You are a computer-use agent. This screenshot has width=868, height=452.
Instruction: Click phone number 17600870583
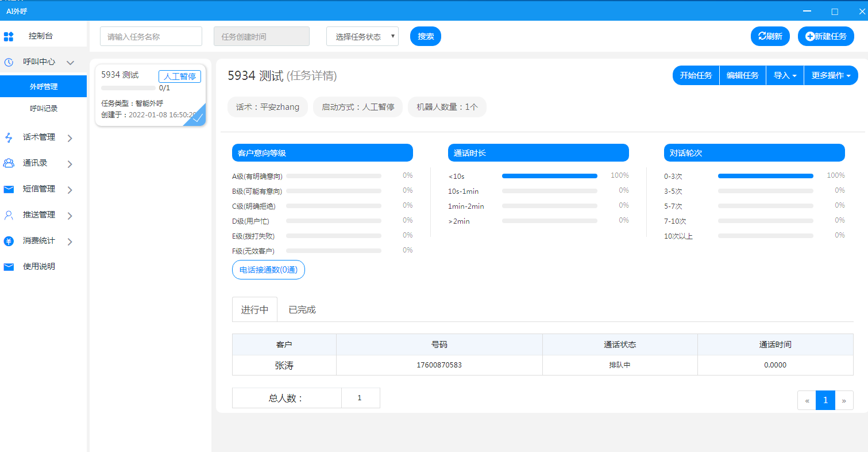tap(439, 365)
